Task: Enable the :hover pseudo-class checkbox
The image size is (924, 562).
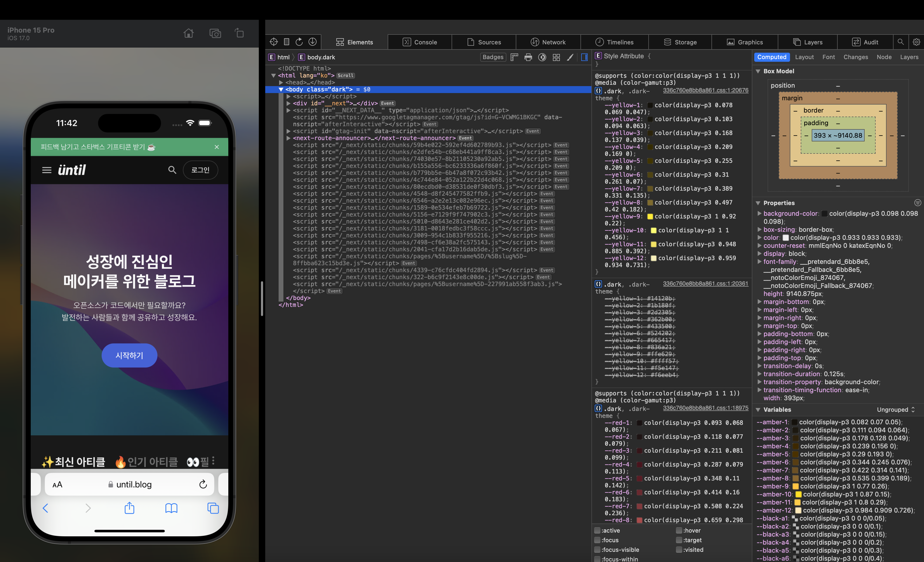Action: point(679,530)
